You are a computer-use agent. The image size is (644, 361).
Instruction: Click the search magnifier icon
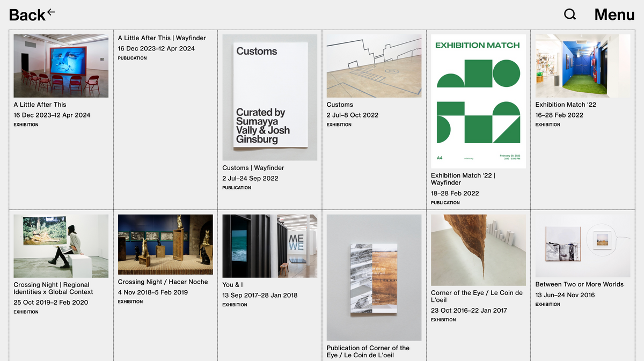pos(570,14)
